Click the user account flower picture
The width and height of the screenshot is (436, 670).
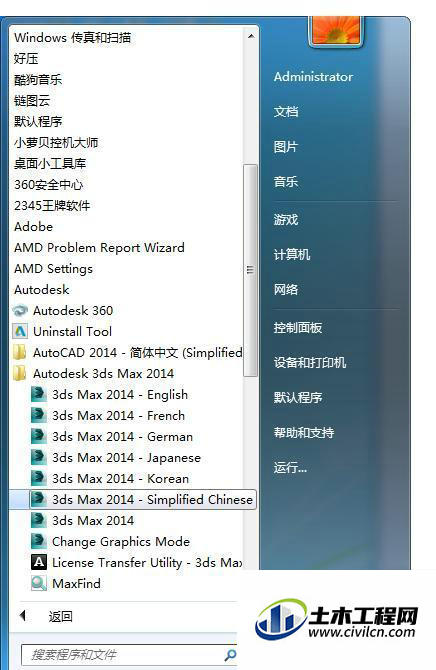pyautogui.click(x=336, y=30)
